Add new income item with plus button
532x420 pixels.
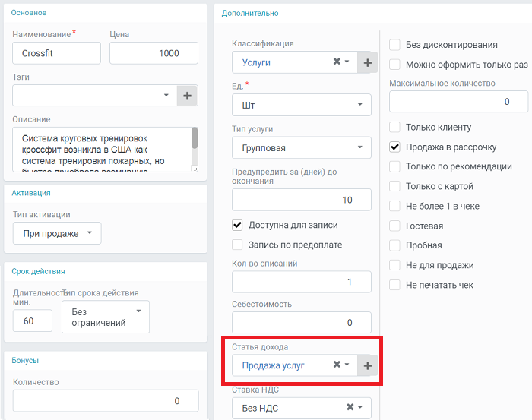pos(367,365)
